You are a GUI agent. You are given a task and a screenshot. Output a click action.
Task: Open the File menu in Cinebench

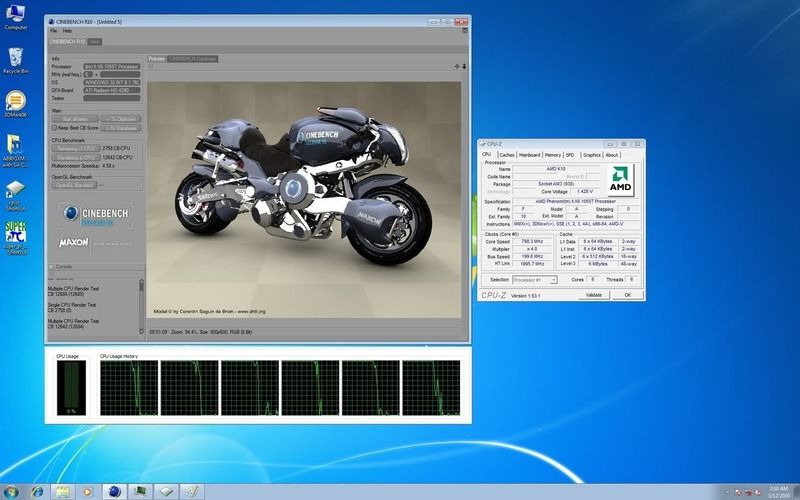(x=54, y=31)
